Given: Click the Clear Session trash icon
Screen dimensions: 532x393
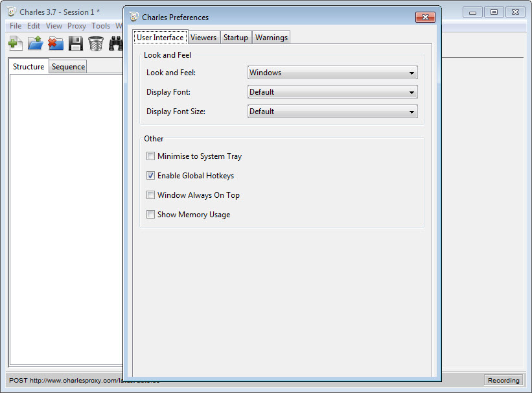Looking at the screenshot, I should tap(96, 43).
